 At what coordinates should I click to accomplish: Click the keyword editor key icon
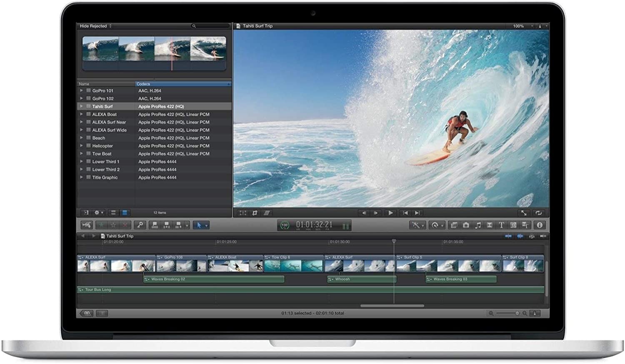coord(140,225)
